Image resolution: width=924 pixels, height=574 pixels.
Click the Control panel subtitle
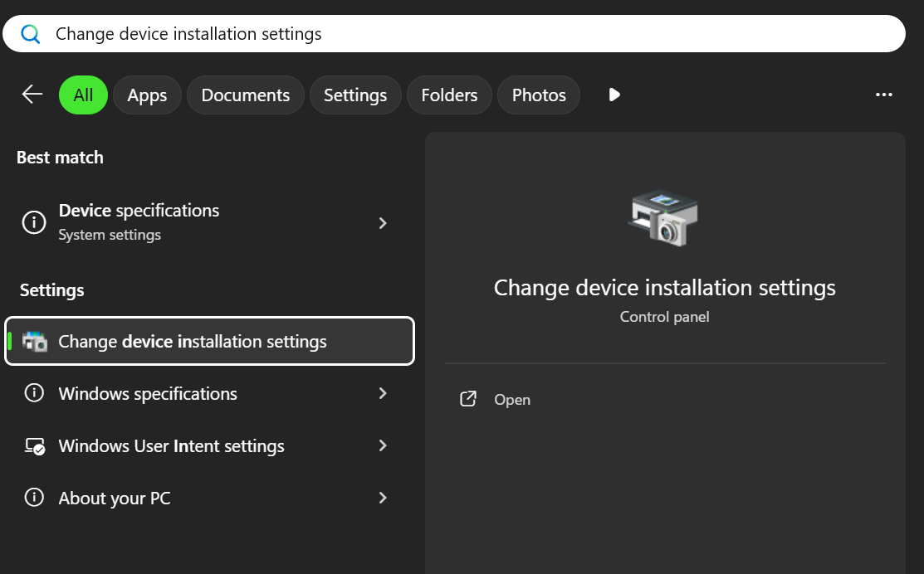click(665, 317)
